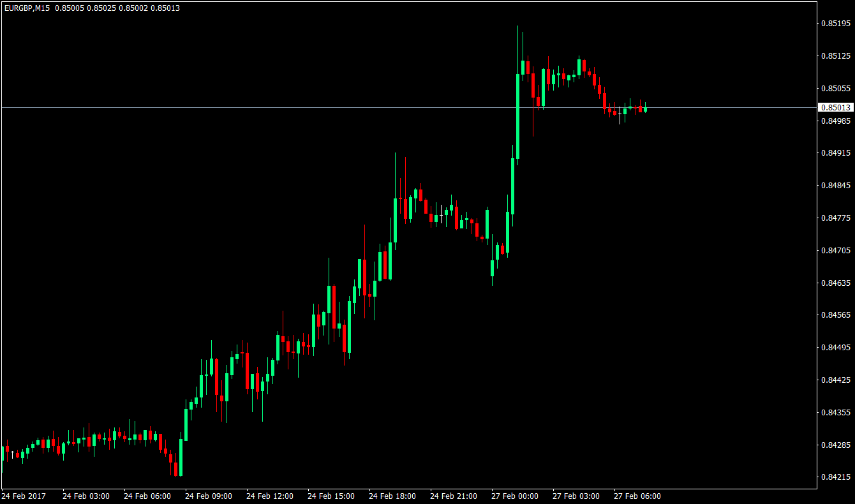The image size is (855, 504).
Task: Click the 24 Feb 09:00 time label
Action: [x=209, y=496]
